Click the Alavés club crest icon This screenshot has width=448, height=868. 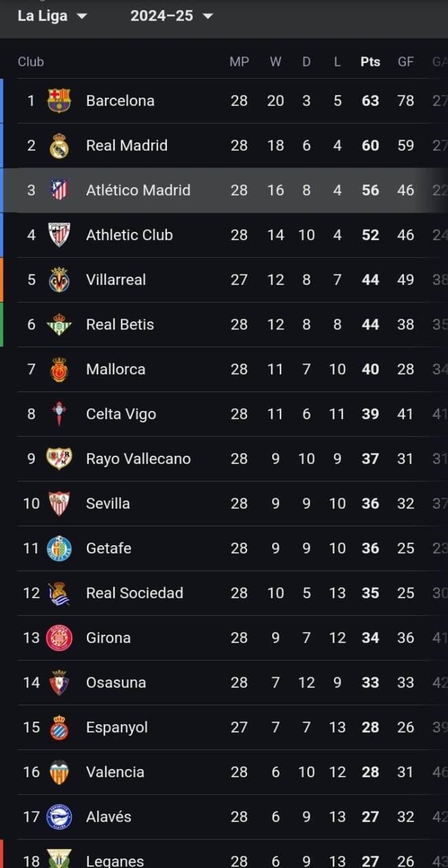(x=59, y=816)
